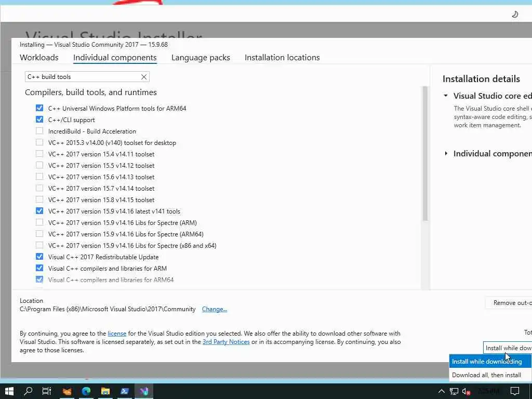Expand Individual components in Installation details
Screen dimensions: 532x399
point(446,154)
